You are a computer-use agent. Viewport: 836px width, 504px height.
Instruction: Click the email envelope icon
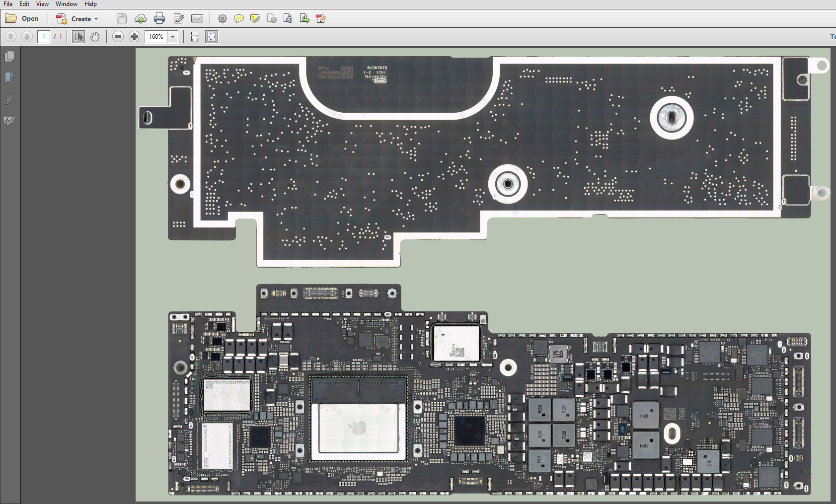[x=197, y=19]
